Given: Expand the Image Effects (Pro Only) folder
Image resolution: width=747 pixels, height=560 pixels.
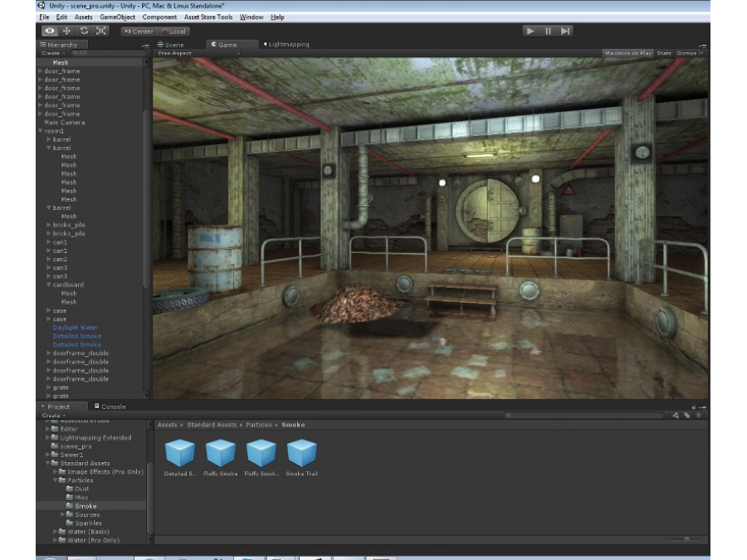Looking at the screenshot, I should pos(56,472).
